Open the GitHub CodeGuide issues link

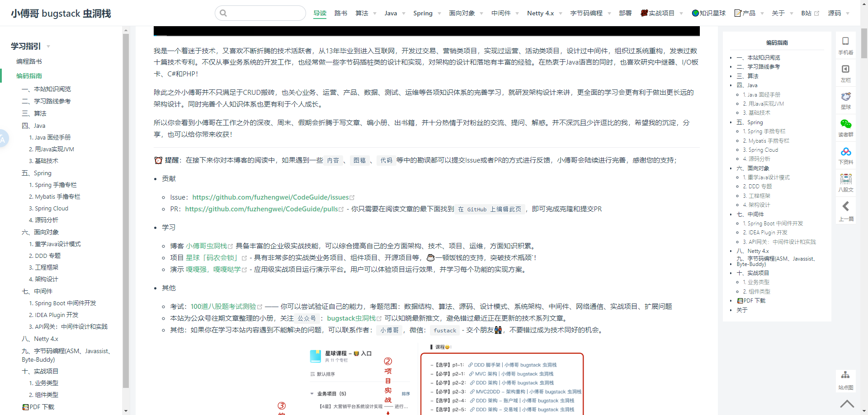(x=271, y=197)
